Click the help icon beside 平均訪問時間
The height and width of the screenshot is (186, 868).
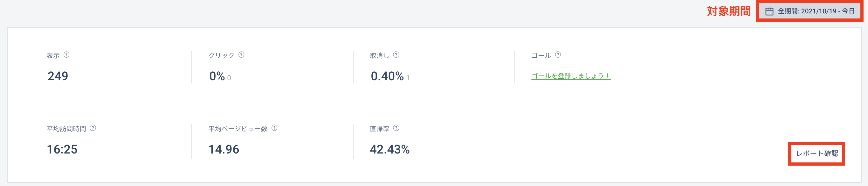point(93,128)
